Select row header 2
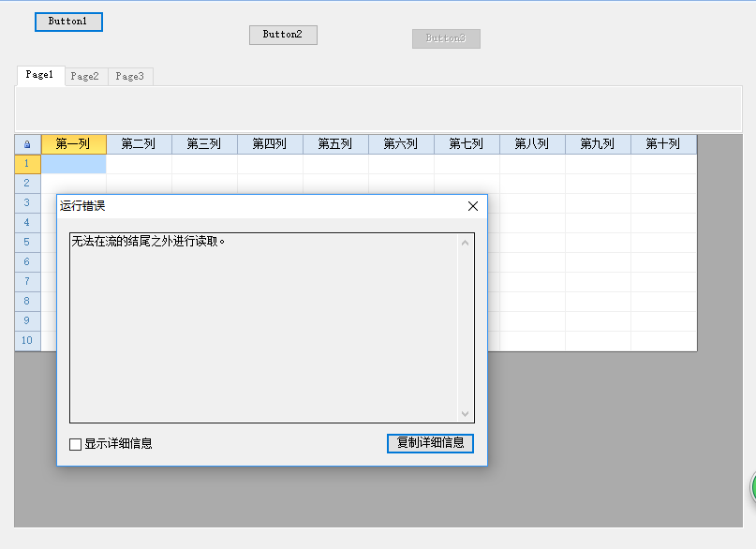The width and height of the screenshot is (756, 549). tap(27, 184)
